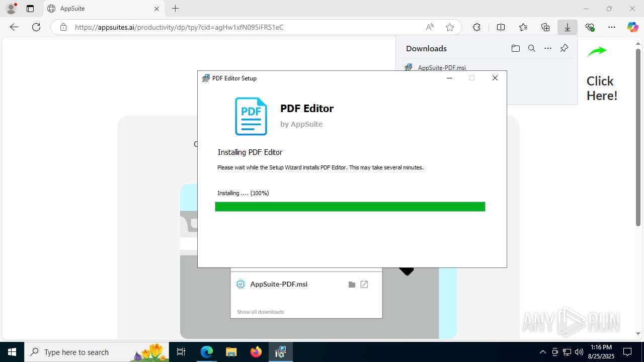This screenshot has height=362, width=644.
Task: Open Browser essentials heart icon
Action: click(590, 27)
